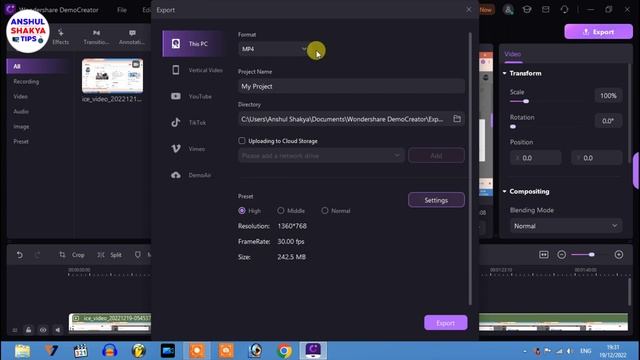
Task: Edit the Scale 100% value
Action: click(608, 96)
